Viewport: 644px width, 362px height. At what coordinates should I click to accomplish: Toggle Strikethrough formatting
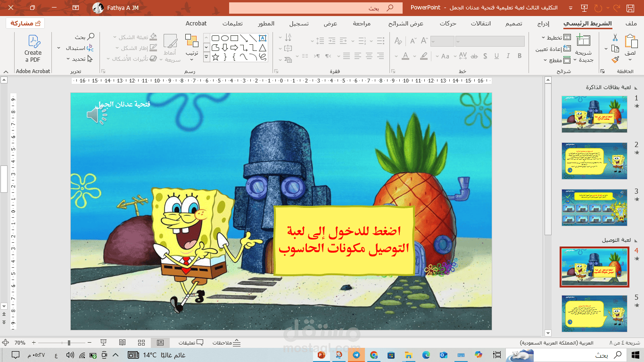pyautogui.click(x=474, y=56)
